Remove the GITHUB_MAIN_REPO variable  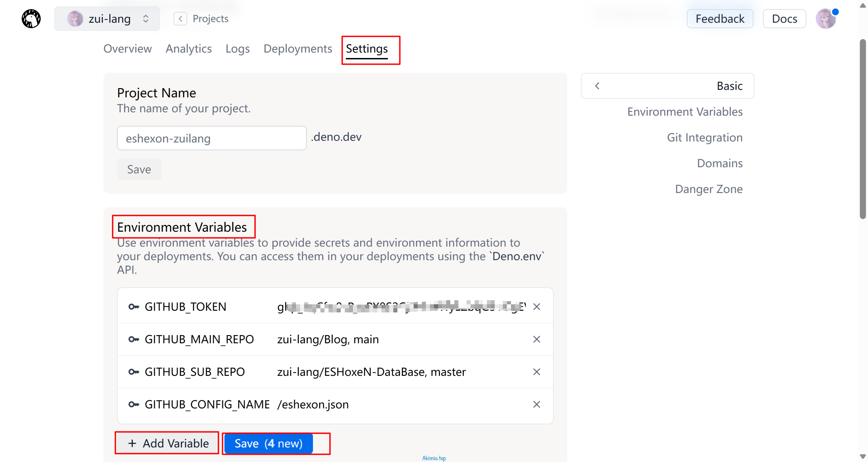536,340
